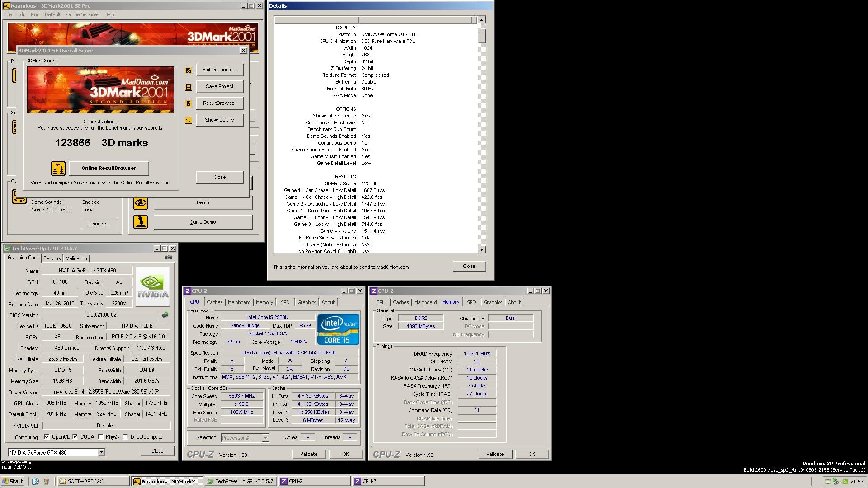Open the SPD tab in CPU-Z Memory window
Screen dimensions: 868x488
click(471, 302)
